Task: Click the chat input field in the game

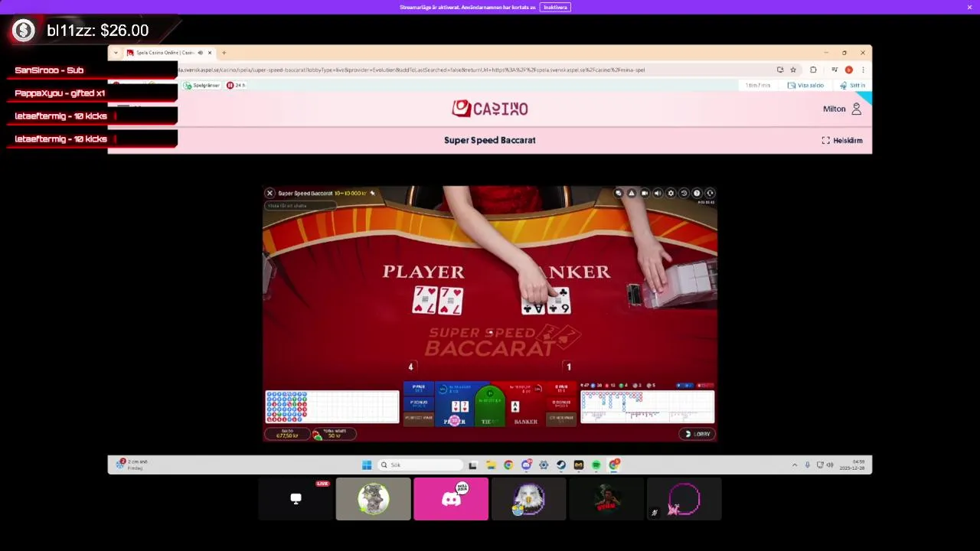Action: click(x=300, y=206)
